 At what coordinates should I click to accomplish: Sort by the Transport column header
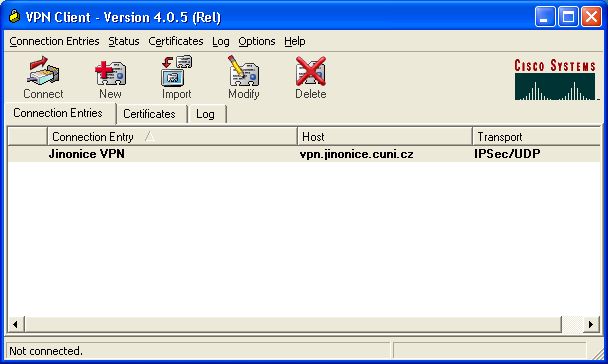pyautogui.click(x=537, y=136)
